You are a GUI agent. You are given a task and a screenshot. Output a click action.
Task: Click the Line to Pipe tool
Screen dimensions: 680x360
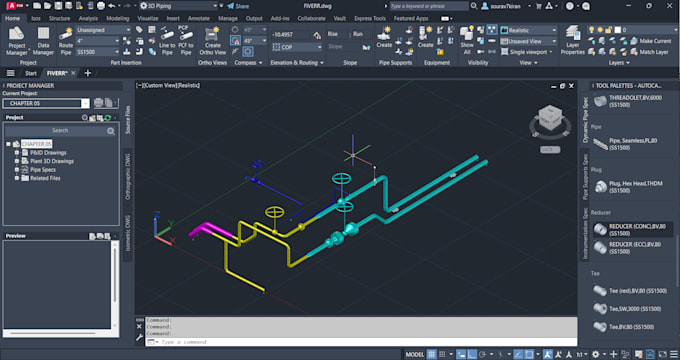pyautogui.click(x=167, y=41)
